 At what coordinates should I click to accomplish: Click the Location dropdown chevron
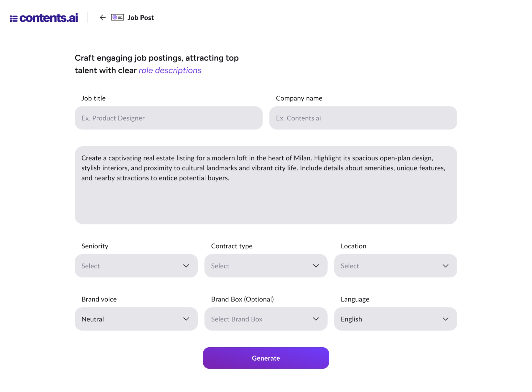(x=446, y=266)
